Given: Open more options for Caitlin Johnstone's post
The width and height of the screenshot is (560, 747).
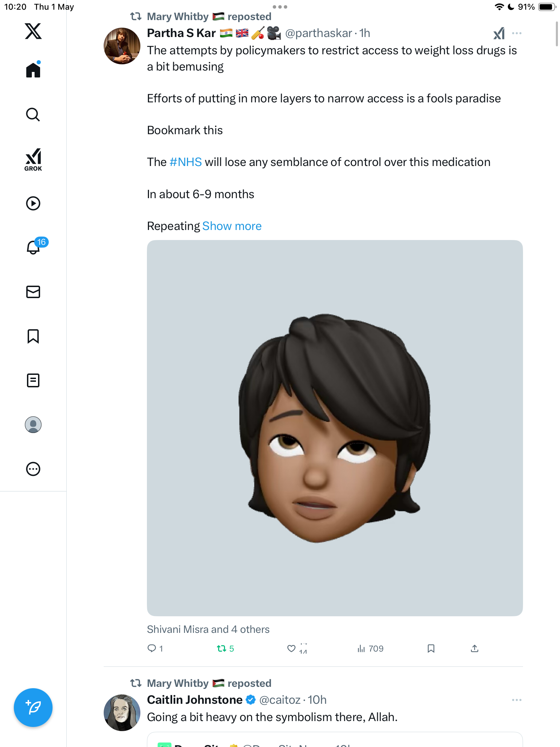Looking at the screenshot, I should point(517,700).
